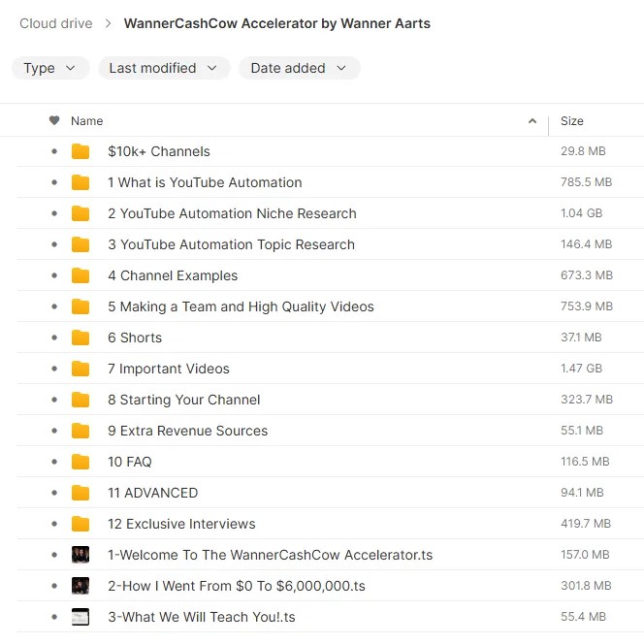Click folder icon of 3 YouTube Automation Topic Research

(x=80, y=244)
